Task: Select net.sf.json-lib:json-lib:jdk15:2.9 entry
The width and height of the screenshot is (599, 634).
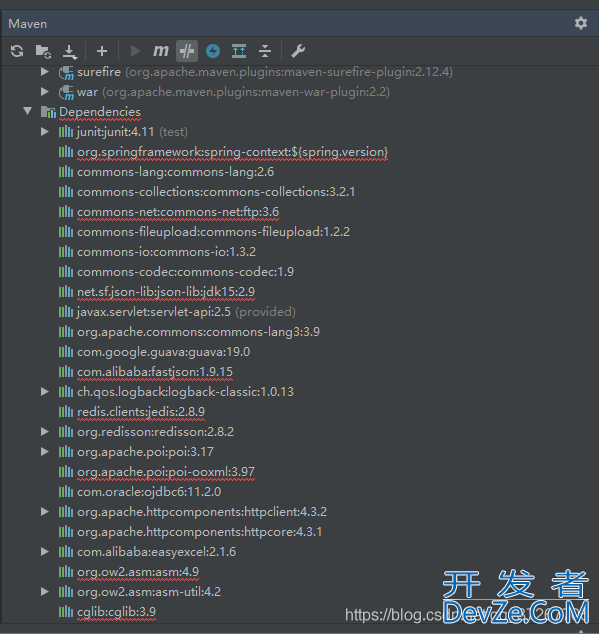Action: [x=166, y=292]
